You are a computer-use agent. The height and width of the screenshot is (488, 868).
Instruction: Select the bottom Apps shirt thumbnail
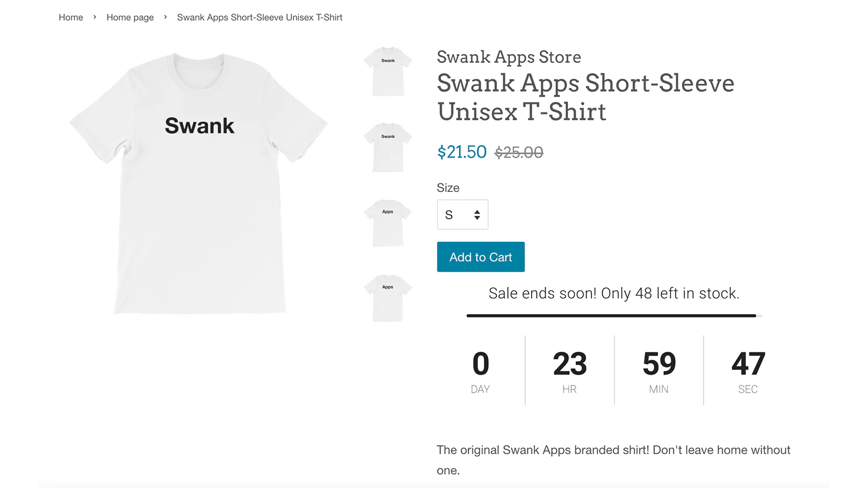[387, 299]
